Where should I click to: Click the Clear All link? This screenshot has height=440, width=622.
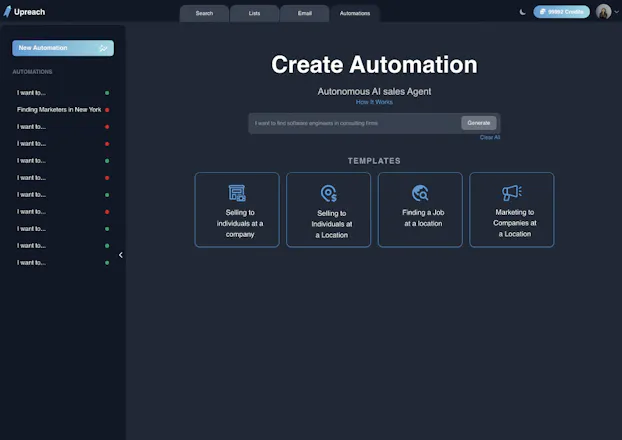490,137
